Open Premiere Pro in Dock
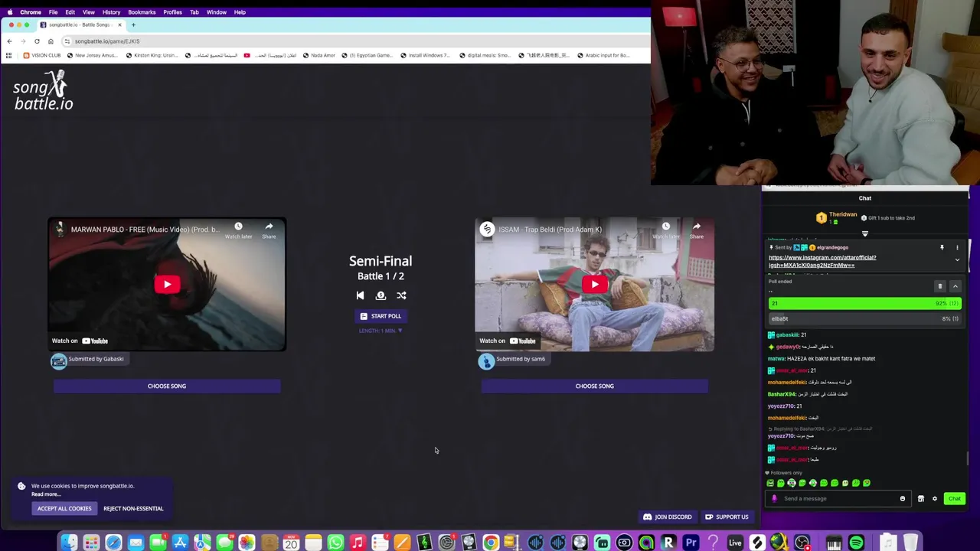 coord(691,543)
